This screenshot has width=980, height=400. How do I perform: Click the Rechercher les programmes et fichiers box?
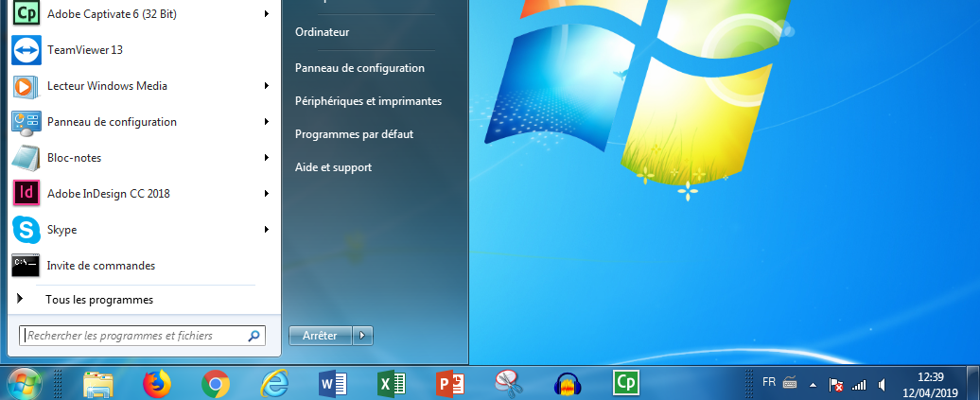(x=142, y=336)
